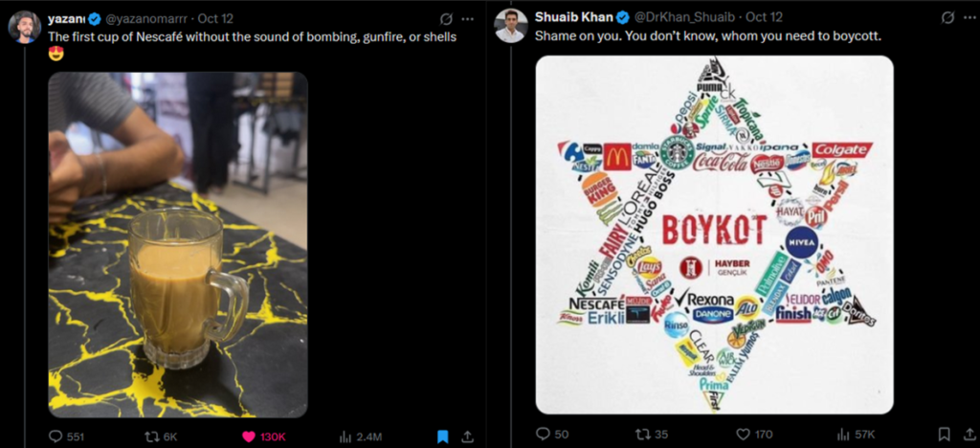980x448 pixels.
Task: View analytics for the 57K views tweet
Action: pyautogui.click(x=841, y=435)
